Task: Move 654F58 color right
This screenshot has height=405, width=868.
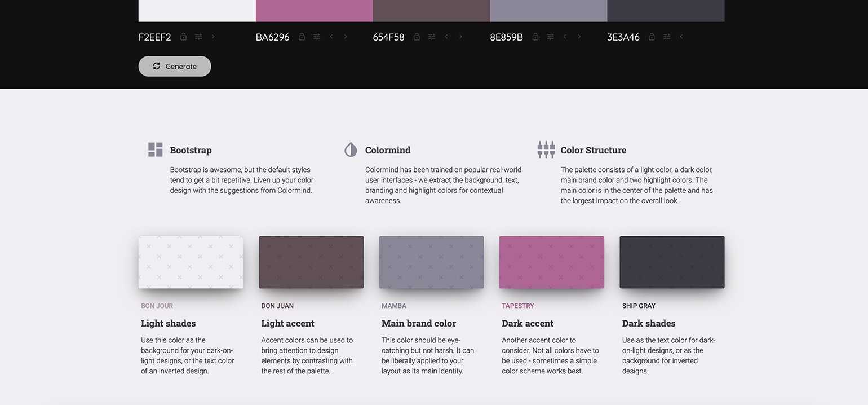Action: (x=460, y=37)
